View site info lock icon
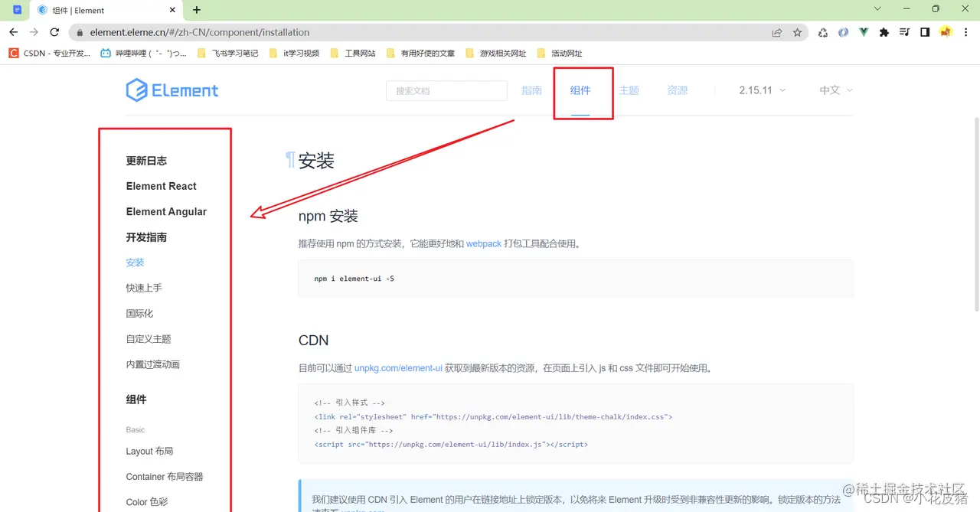 [79, 33]
